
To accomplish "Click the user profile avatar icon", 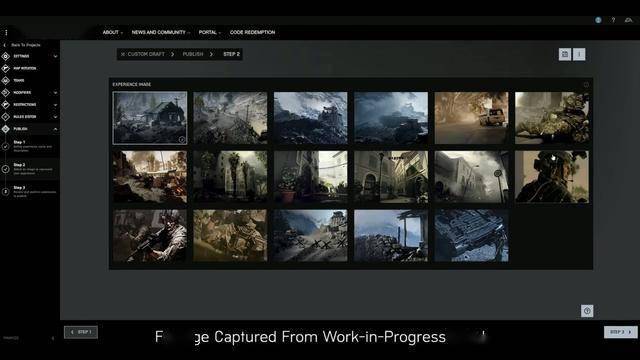I will (x=598, y=20).
